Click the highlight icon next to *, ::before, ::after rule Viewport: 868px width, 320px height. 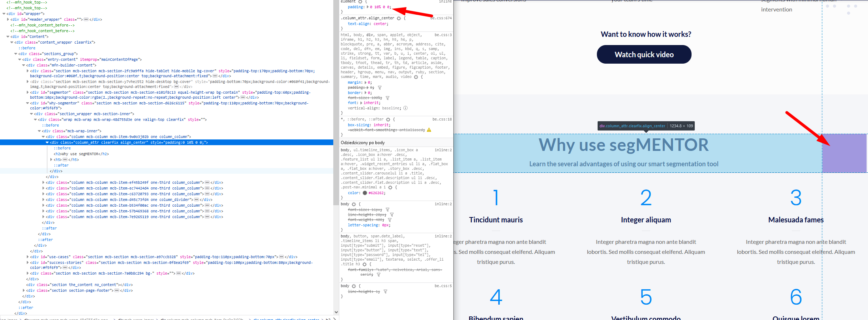pos(388,119)
